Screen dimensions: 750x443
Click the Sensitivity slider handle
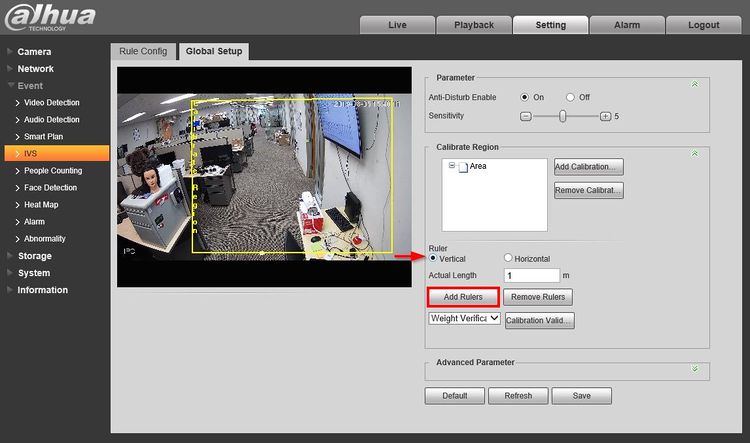point(563,116)
